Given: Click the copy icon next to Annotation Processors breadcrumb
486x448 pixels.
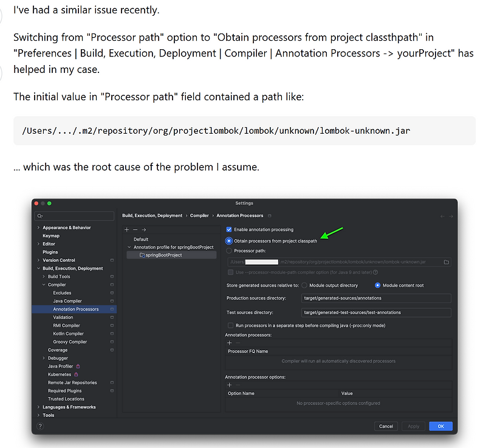Looking at the screenshot, I should pyautogui.click(x=269, y=215).
